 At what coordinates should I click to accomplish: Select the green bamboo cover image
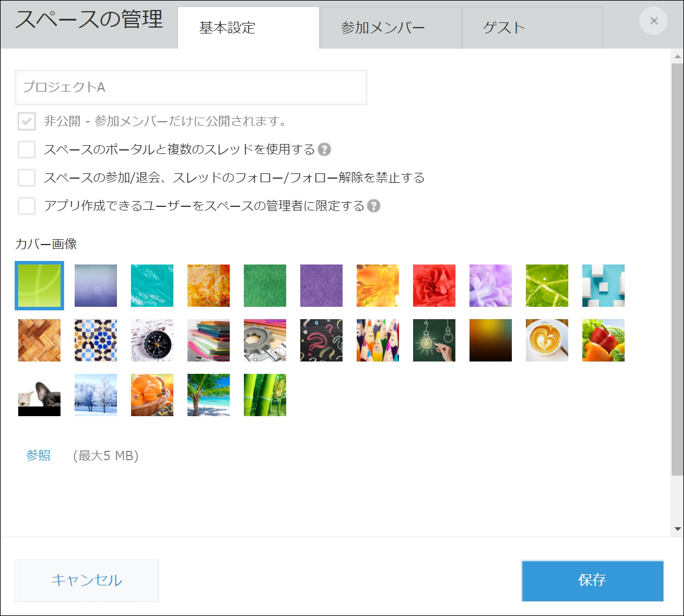(x=264, y=395)
